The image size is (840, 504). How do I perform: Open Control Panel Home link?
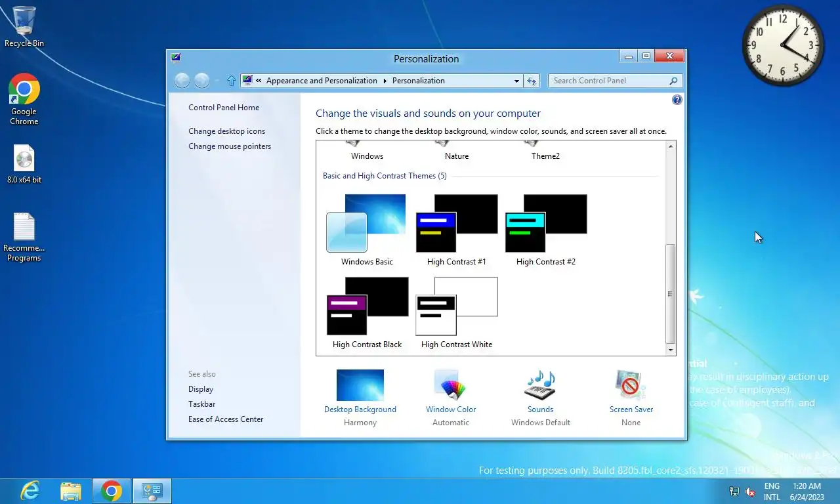(224, 108)
